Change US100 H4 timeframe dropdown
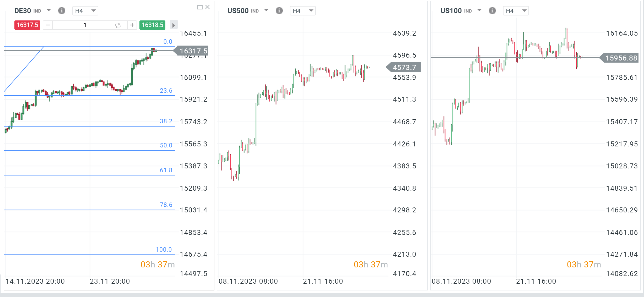Image resolution: width=644 pixels, height=297 pixels. [516, 11]
